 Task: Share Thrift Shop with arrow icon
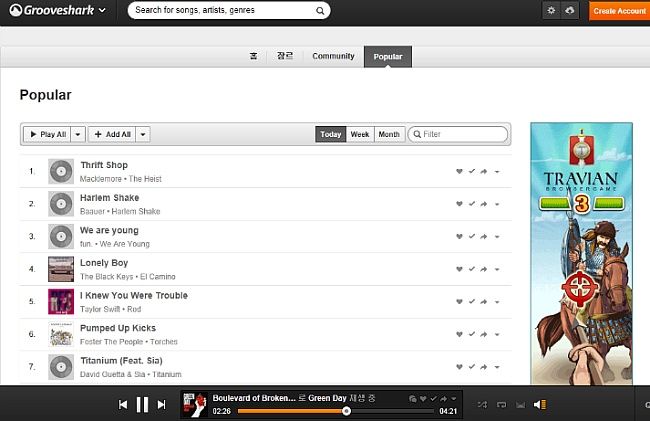point(484,171)
